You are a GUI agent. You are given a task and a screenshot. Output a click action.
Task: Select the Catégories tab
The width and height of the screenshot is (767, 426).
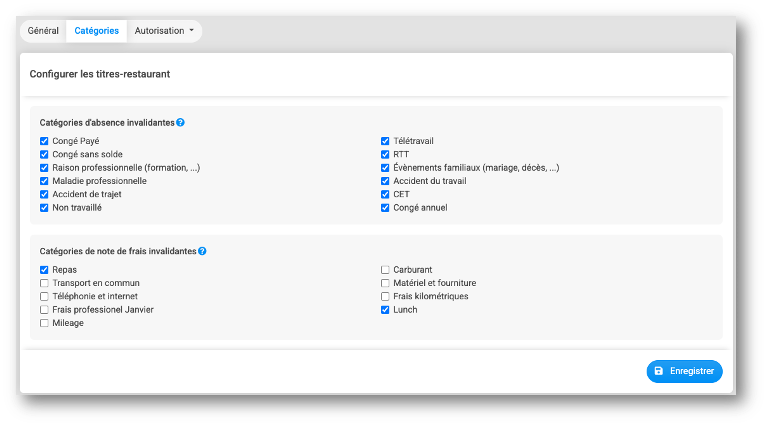[96, 31]
